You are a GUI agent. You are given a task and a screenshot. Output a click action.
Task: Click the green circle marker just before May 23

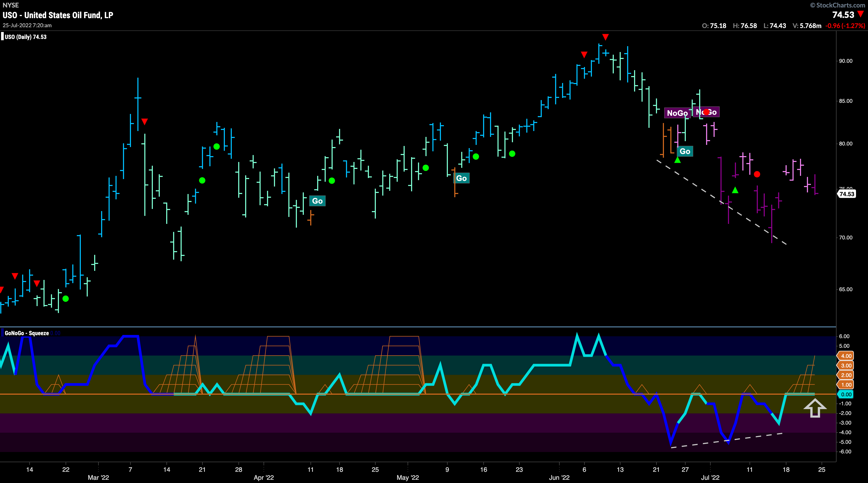click(512, 154)
